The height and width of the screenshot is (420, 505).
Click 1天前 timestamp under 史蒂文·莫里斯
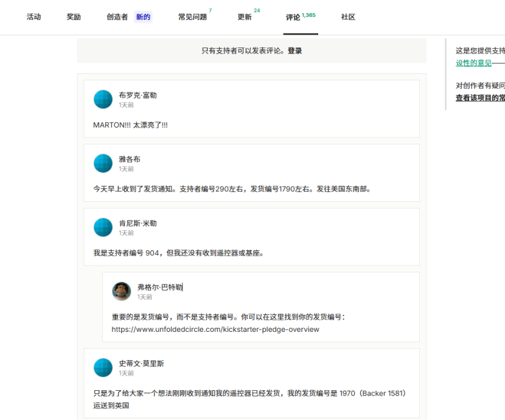(126, 373)
